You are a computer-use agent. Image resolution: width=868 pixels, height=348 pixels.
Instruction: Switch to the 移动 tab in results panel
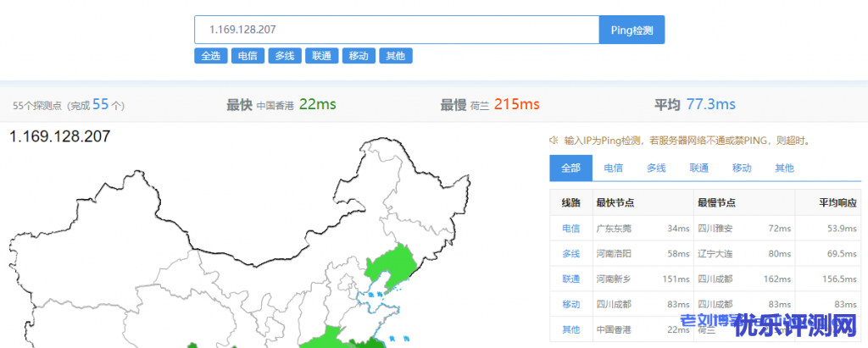pyautogui.click(x=742, y=168)
